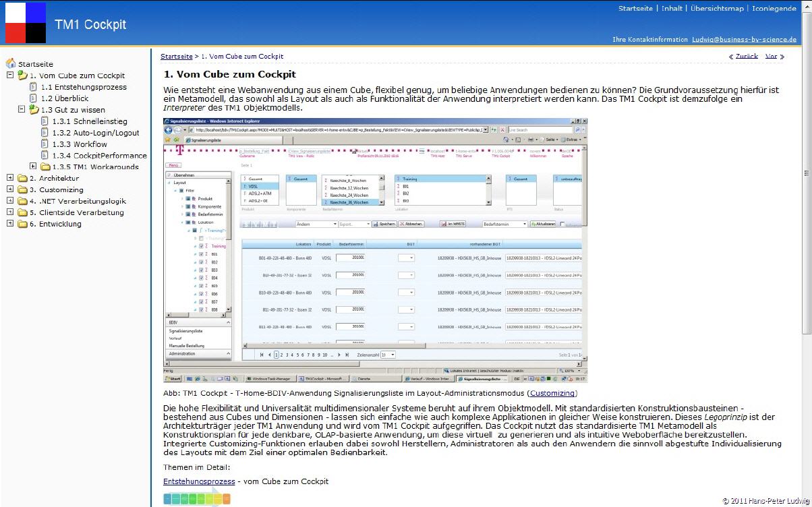Collapse the 1. Vom Cube zum Cockpit node
The width and height of the screenshot is (812, 507).
(10, 75)
